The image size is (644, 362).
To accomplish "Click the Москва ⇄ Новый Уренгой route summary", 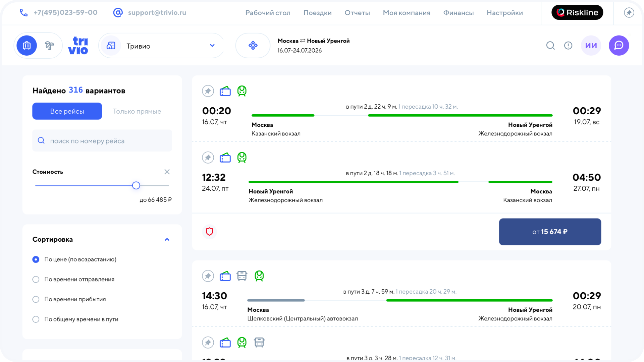I will pyautogui.click(x=314, y=41).
